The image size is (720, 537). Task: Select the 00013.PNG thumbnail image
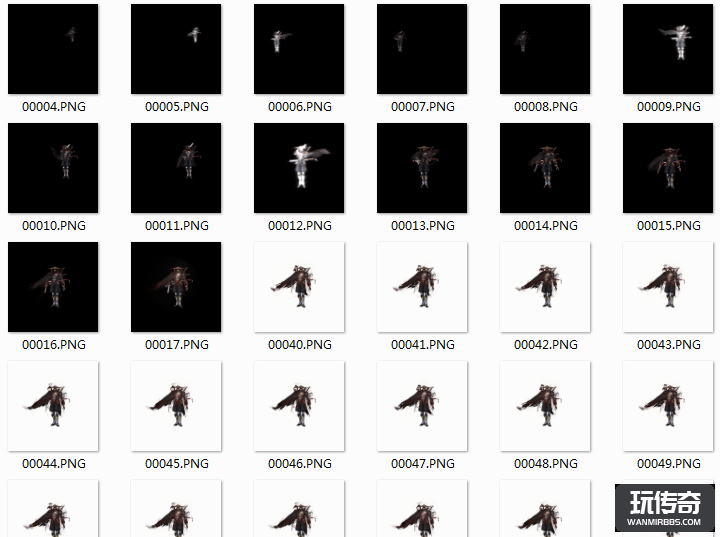[x=422, y=168]
